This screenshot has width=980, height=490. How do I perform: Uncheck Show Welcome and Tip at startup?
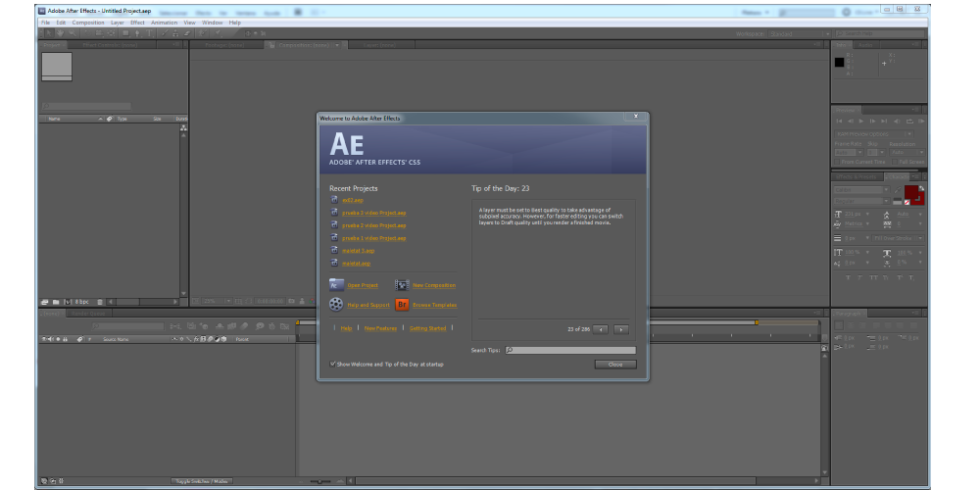click(332, 364)
